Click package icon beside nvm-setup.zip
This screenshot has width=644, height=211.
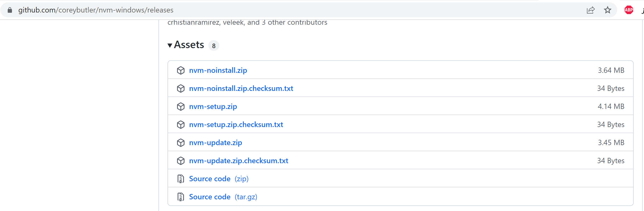(x=181, y=107)
